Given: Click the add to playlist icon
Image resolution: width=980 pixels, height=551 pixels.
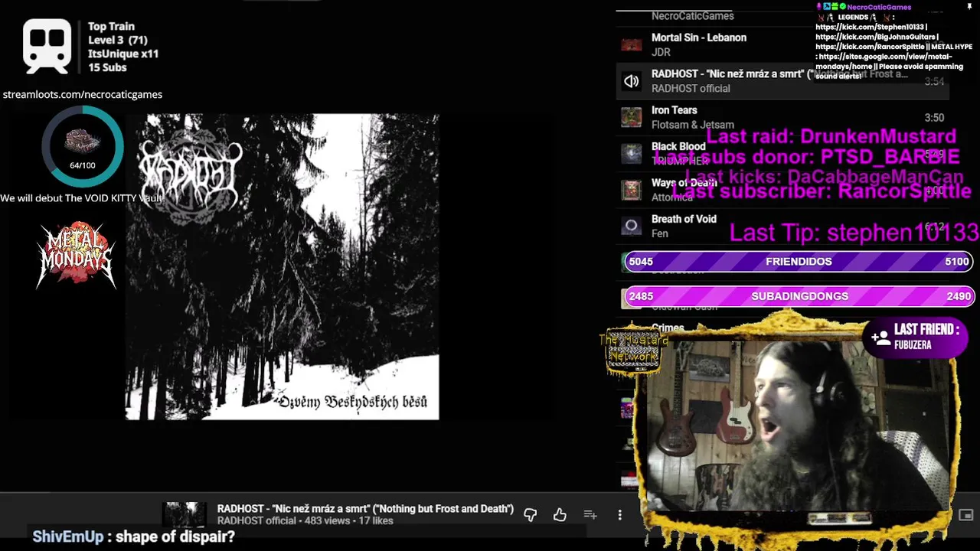Looking at the screenshot, I should tap(590, 515).
